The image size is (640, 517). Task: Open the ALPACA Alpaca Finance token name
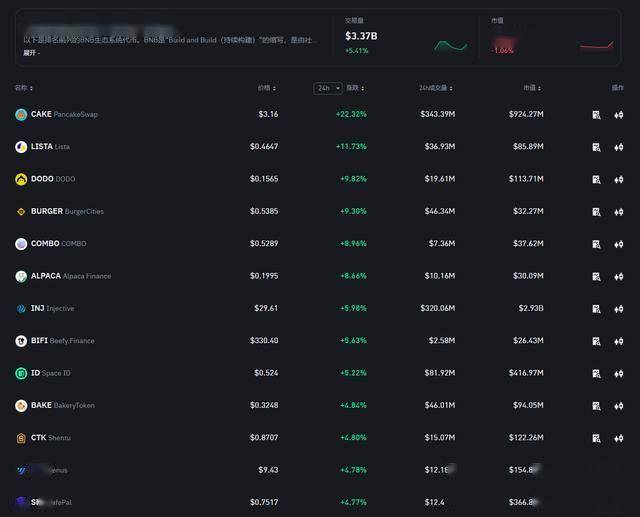71,276
